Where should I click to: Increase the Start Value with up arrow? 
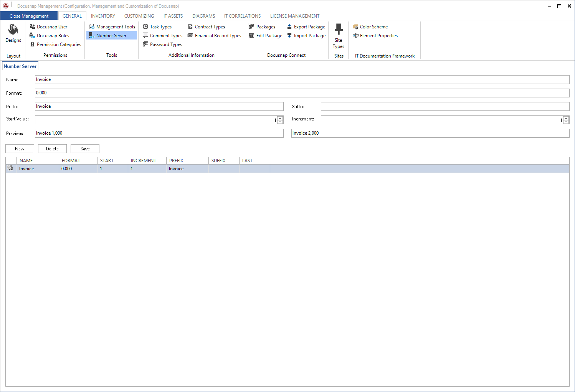[x=280, y=118]
